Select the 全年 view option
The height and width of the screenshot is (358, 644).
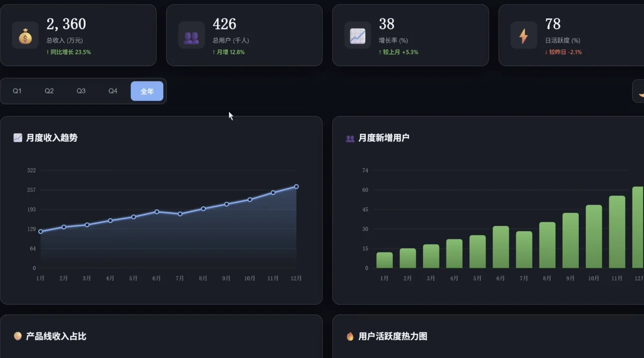coord(147,91)
